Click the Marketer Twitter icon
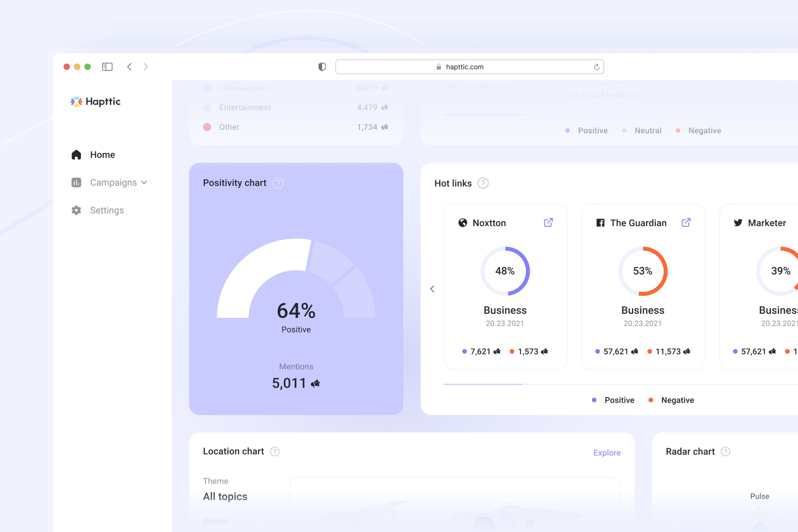This screenshot has height=532, width=798. click(x=738, y=223)
